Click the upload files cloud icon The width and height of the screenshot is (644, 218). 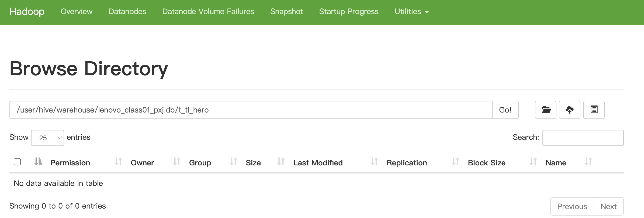point(570,110)
